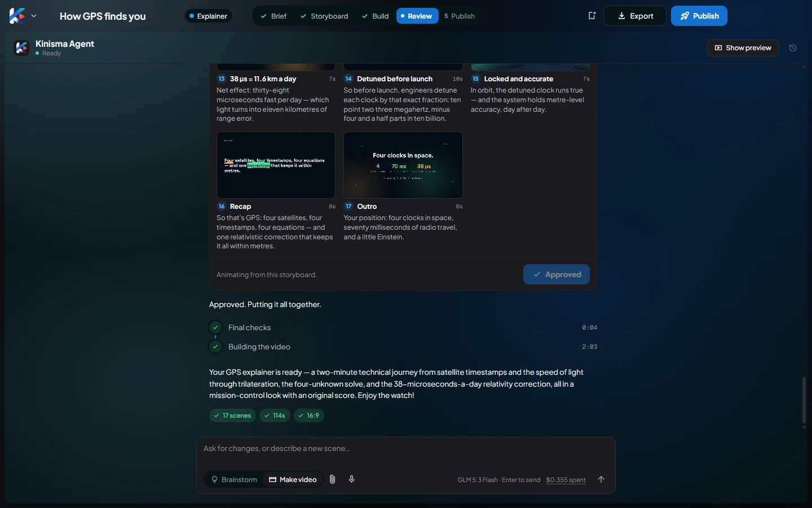
Task: Click scene title 38 µs = 11.6 km a day
Action: coord(263,79)
